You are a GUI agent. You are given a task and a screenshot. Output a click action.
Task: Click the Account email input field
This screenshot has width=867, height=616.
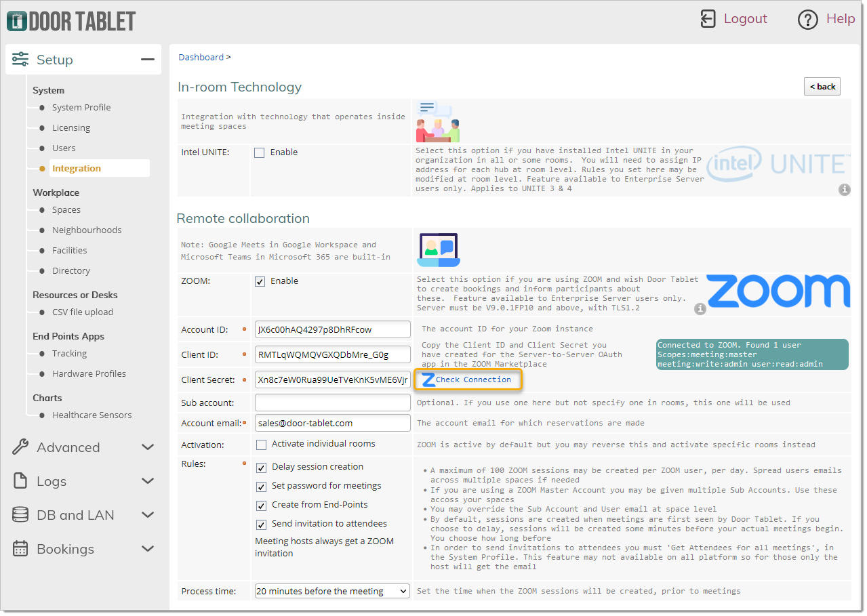coord(333,423)
